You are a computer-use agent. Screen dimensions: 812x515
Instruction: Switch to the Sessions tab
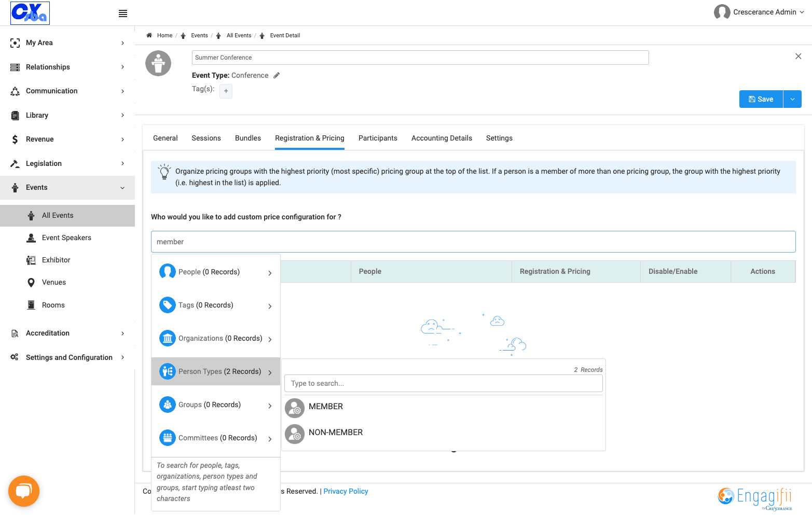206,138
